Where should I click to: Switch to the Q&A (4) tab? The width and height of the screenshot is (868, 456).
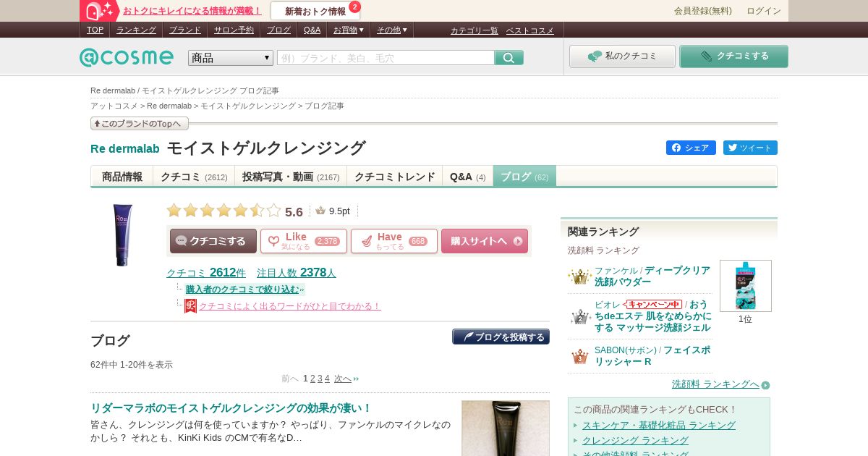[x=468, y=177]
